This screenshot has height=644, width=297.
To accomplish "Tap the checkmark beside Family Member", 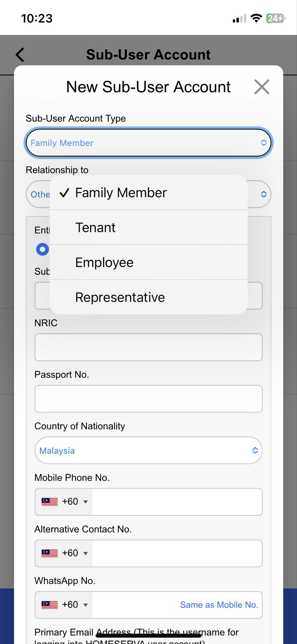I will pyautogui.click(x=64, y=192).
